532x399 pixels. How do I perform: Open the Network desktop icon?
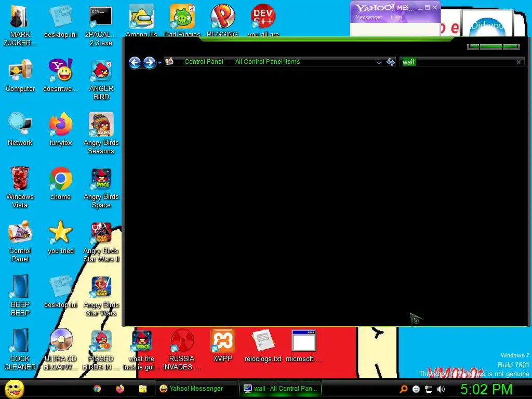pos(20,129)
